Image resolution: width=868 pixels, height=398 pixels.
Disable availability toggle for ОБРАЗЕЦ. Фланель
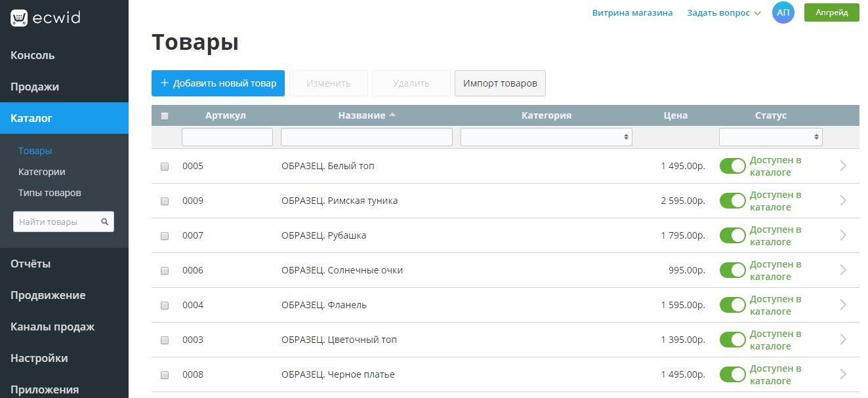[x=732, y=304]
